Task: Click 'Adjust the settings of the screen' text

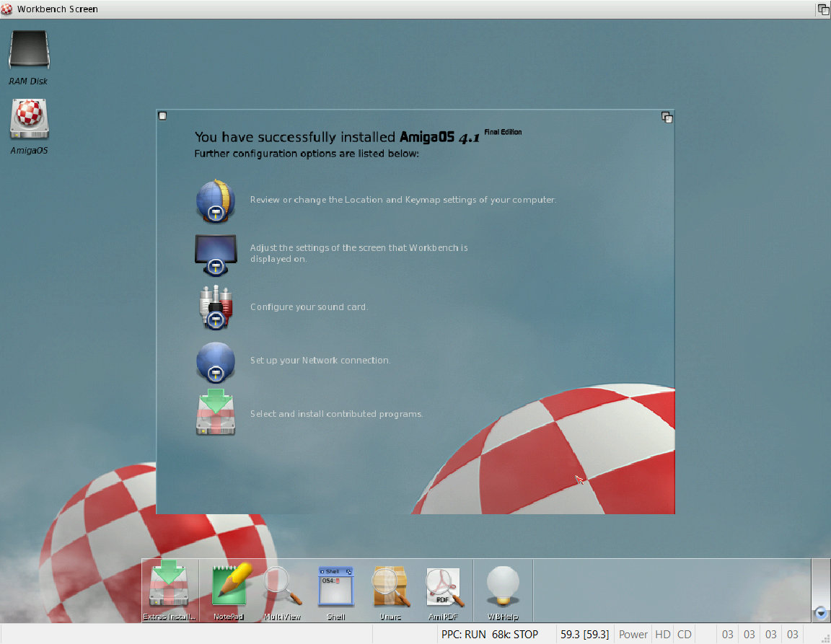Action: tap(359, 253)
